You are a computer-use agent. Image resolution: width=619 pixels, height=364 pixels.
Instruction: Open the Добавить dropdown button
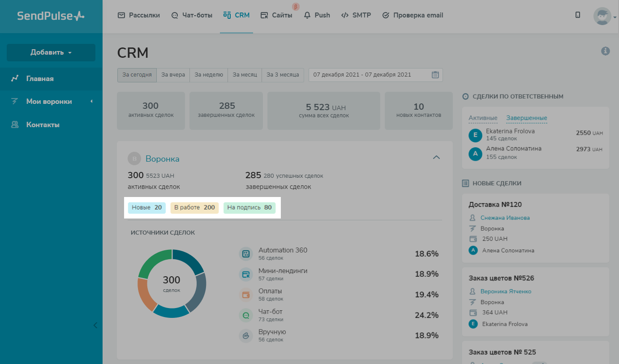(x=51, y=52)
